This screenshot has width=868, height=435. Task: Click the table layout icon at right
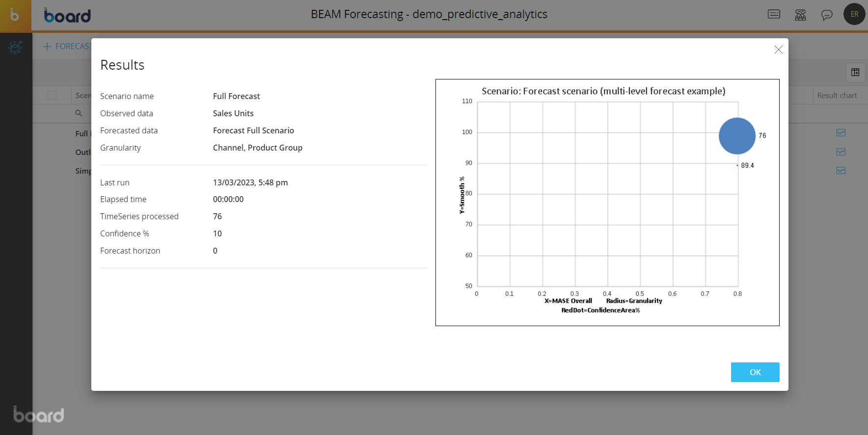pos(855,72)
